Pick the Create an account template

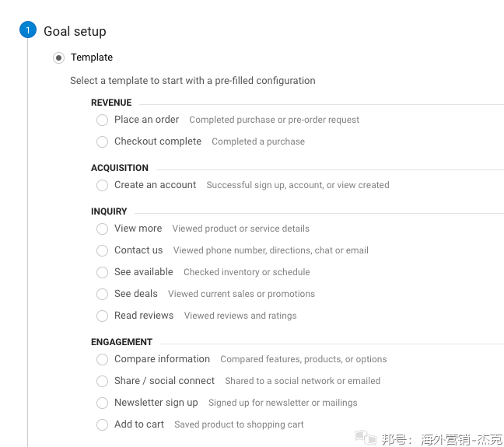(x=102, y=186)
